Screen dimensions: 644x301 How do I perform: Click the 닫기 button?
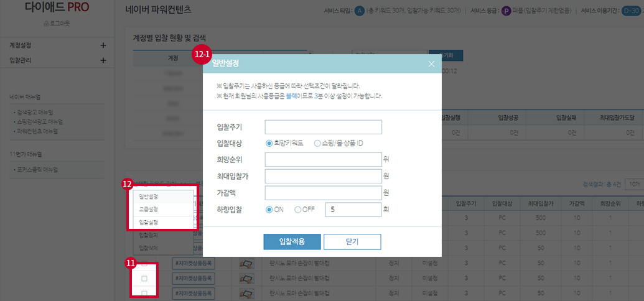pyautogui.click(x=352, y=241)
